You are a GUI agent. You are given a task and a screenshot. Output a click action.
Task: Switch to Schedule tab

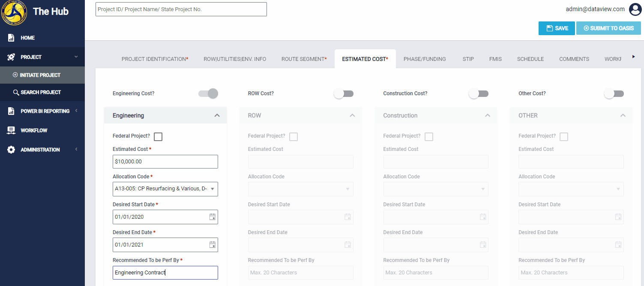click(530, 59)
